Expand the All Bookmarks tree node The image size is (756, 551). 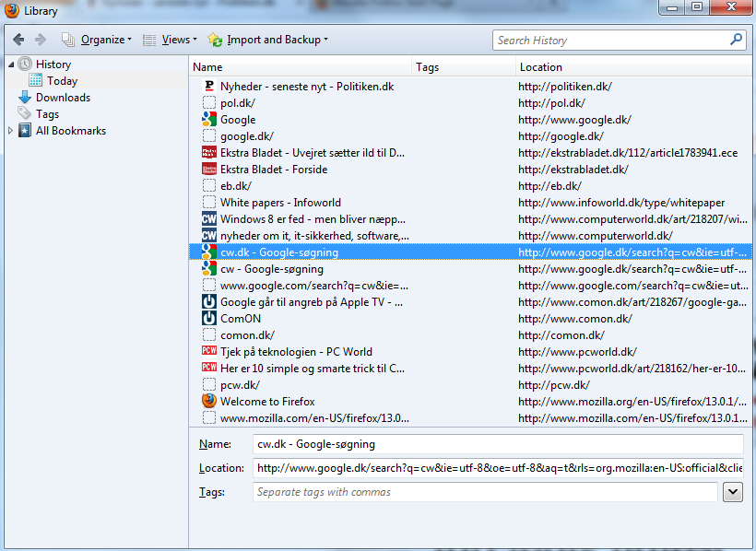point(11,131)
